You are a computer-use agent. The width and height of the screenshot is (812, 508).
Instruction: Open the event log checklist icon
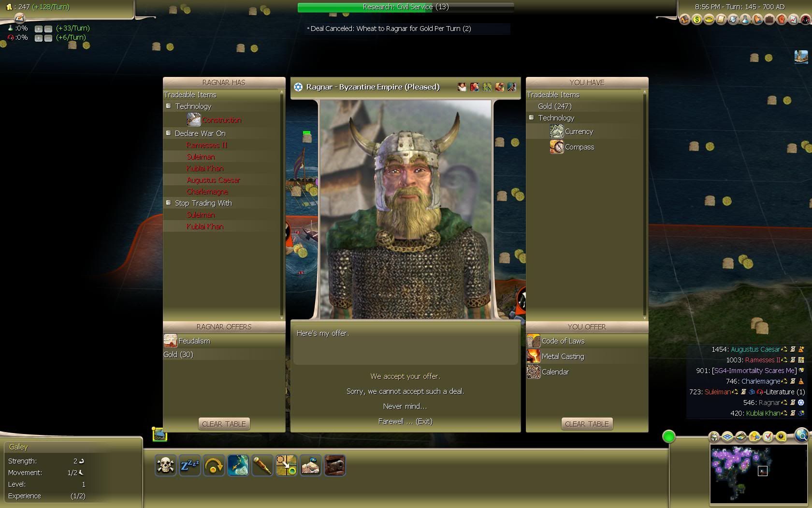[768, 437]
